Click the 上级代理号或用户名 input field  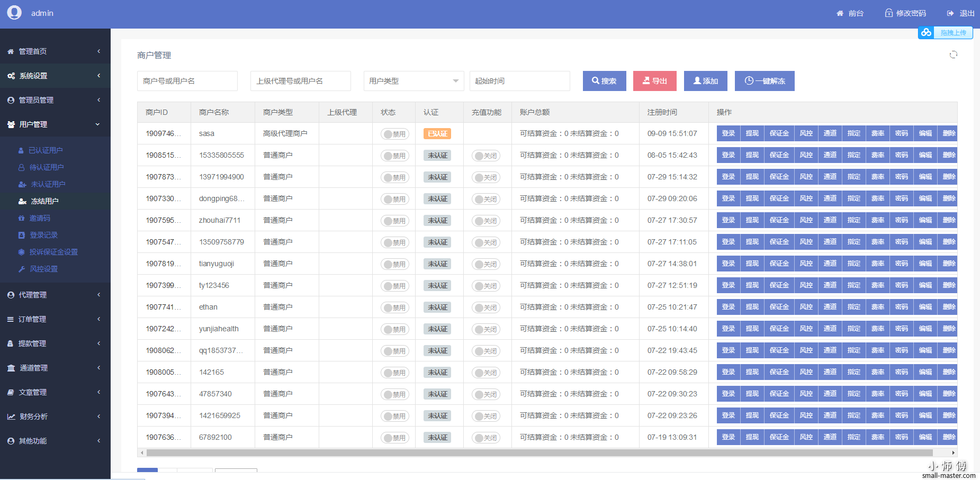click(300, 81)
